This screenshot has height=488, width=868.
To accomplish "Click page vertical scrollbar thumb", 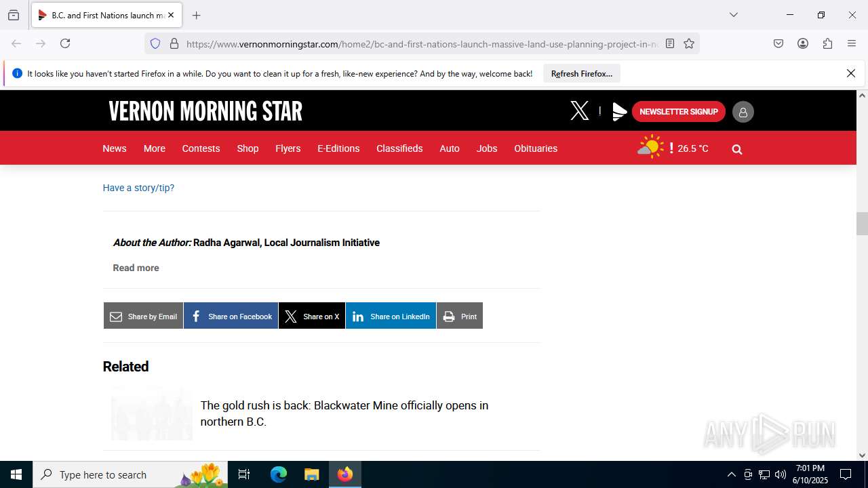I will click(862, 224).
